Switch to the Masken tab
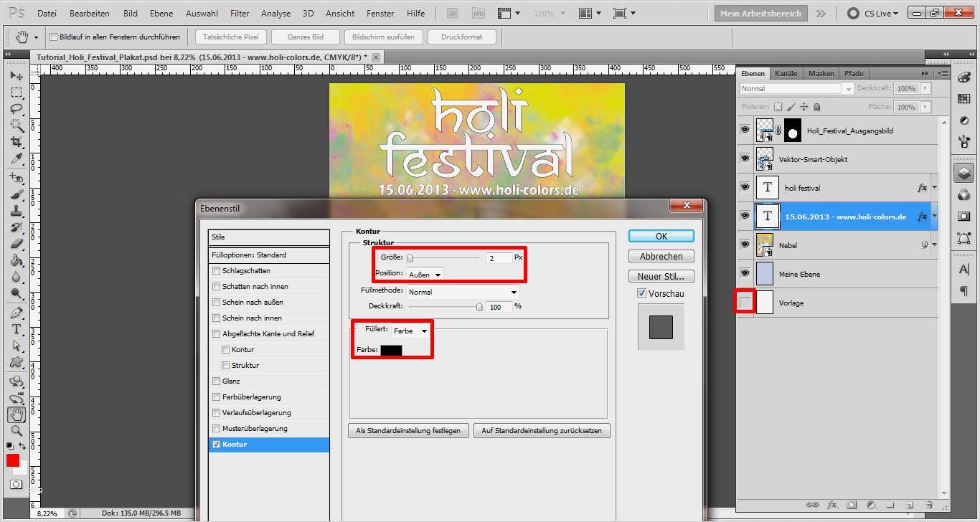Screen dimensions: 980x522 pyautogui.click(x=821, y=73)
